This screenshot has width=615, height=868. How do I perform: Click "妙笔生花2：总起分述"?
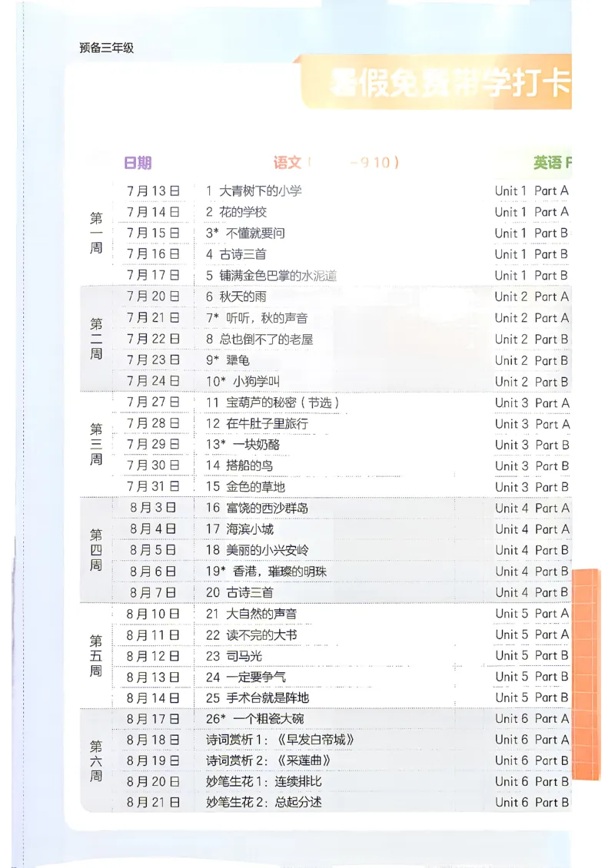[x=263, y=802]
